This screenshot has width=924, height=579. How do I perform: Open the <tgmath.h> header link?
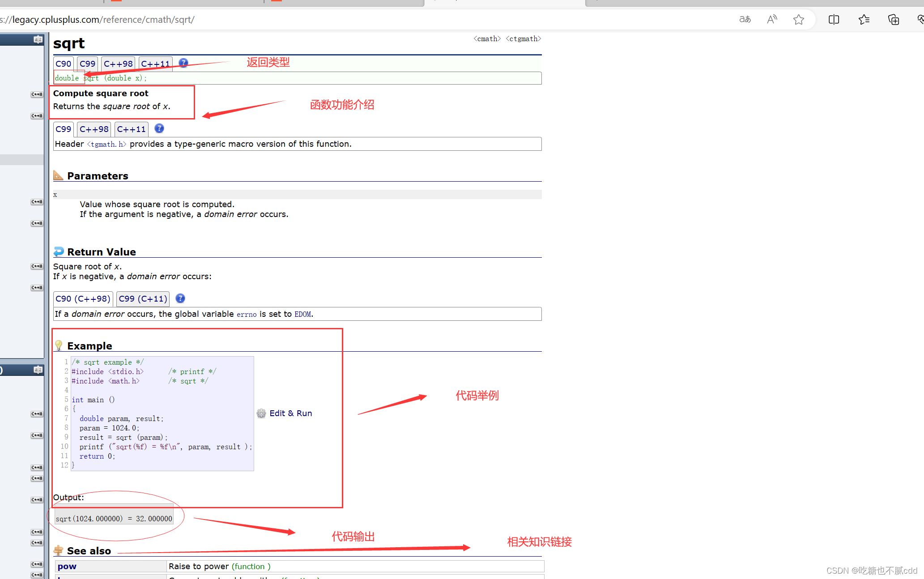(106, 144)
